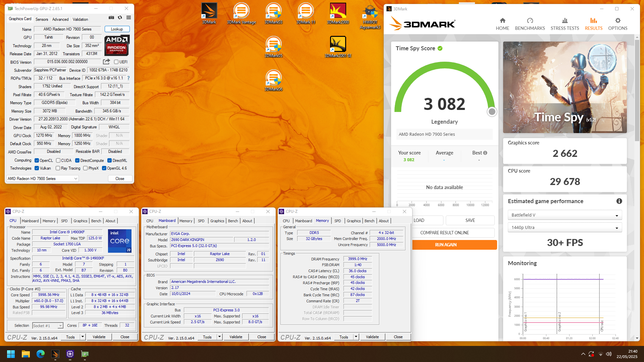Toggle the CUDA checkbox
Viewport: 644px width, 362px height.
point(58,161)
